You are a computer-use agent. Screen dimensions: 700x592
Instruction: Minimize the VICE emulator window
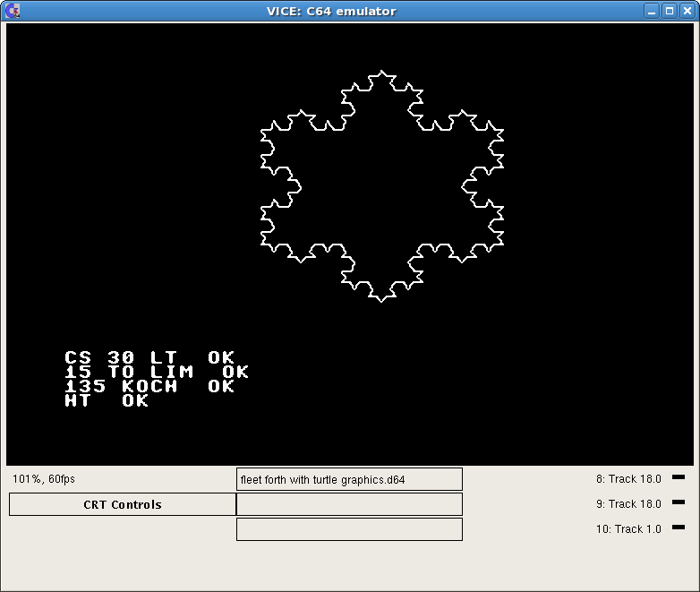point(652,11)
